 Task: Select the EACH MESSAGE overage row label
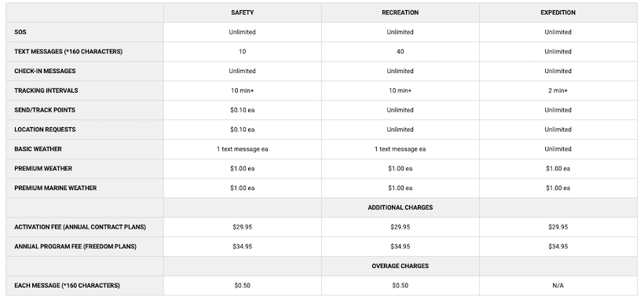click(67, 285)
